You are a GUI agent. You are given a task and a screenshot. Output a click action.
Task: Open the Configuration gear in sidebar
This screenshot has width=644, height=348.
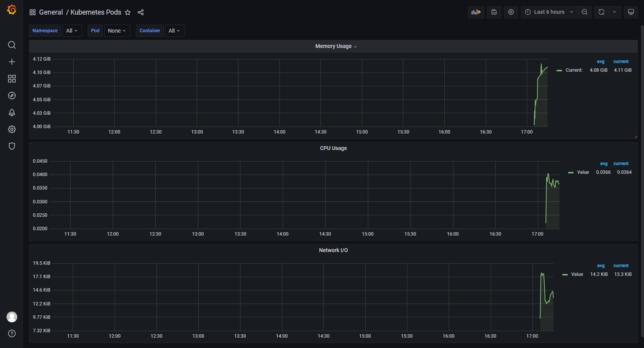click(x=12, y=129)
